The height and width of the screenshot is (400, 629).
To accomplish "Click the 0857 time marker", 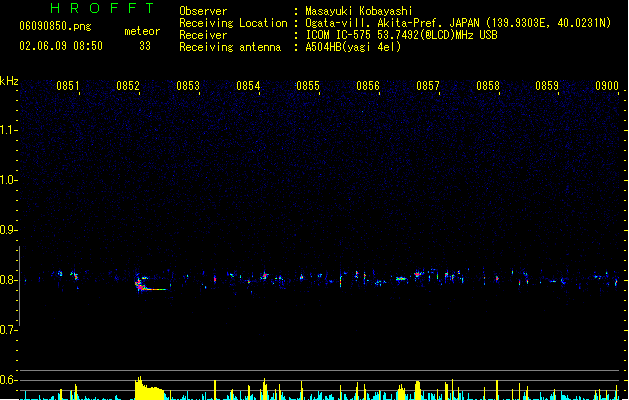I will [x=428, y=86].
